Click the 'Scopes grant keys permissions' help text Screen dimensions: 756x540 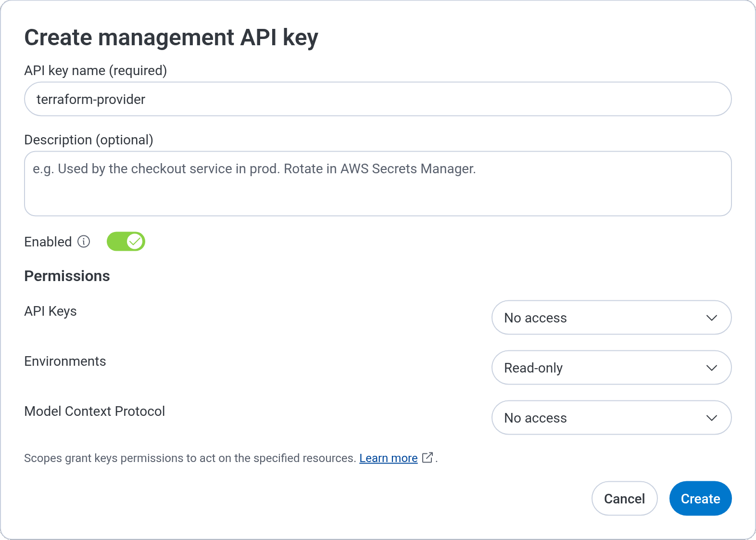pos(190,458)
